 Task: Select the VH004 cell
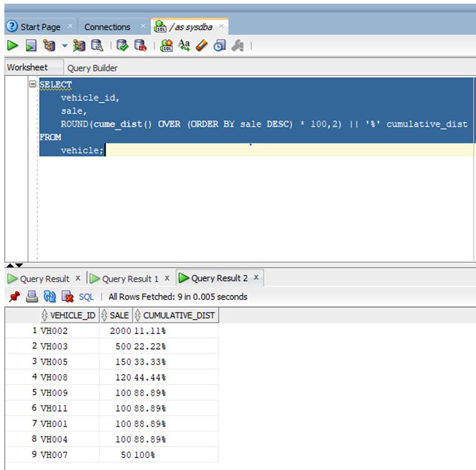[69, 439]
